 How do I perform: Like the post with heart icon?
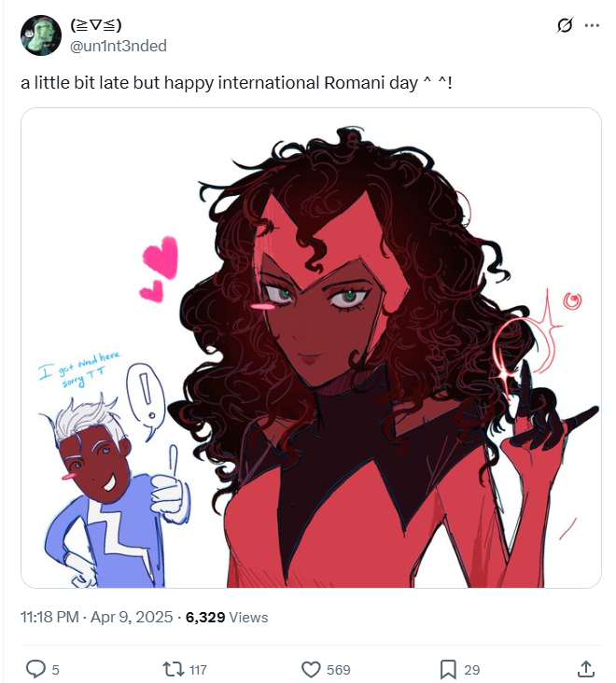tap(311, 670)
